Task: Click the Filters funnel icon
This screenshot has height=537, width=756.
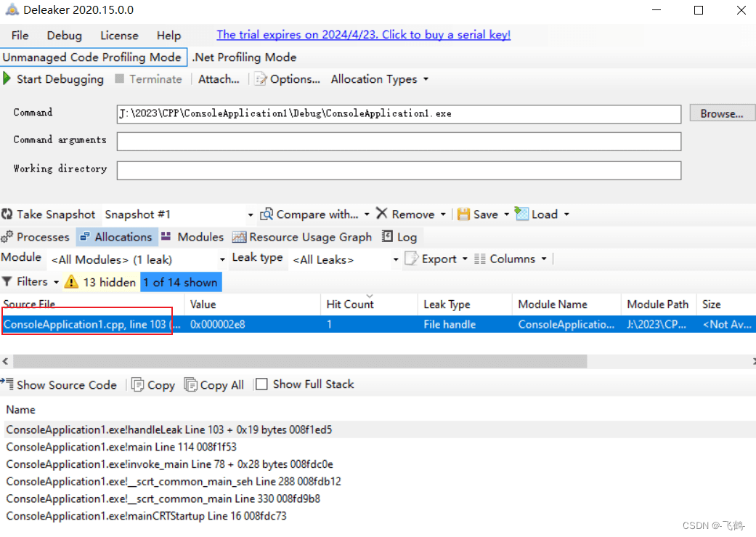Action: [7, 281]
